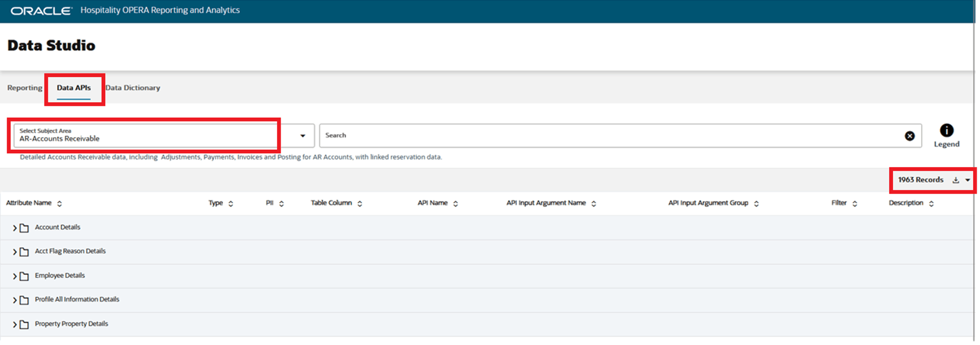The height and width of the screenshot is (345, 980).
Task: Expand the Account Details folder chevron
Action: pos(15,228)
